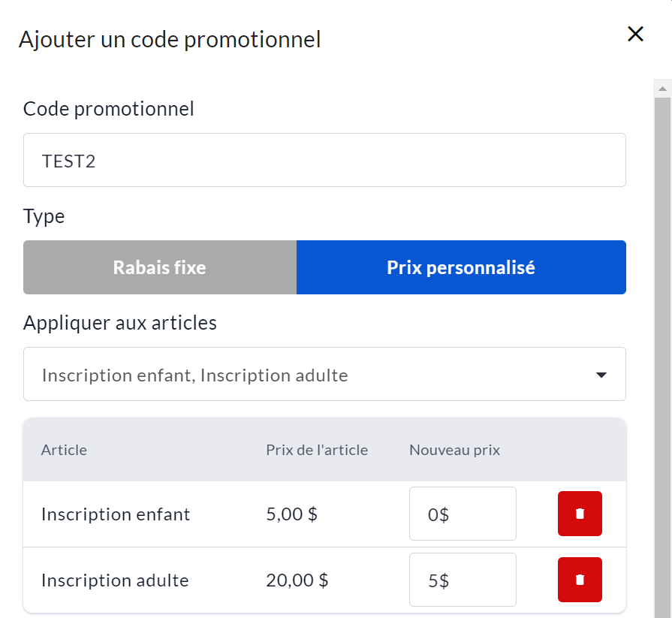The image size is (672, 618).
Task: Select the Prix personnalisé type
Action: pyautogui.click(x=461, y=267)
